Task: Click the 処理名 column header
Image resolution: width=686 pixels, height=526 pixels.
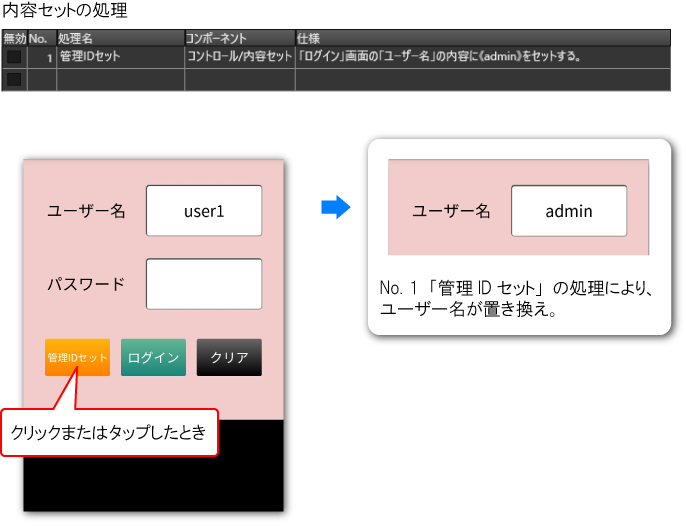Action: coord(120,39)
